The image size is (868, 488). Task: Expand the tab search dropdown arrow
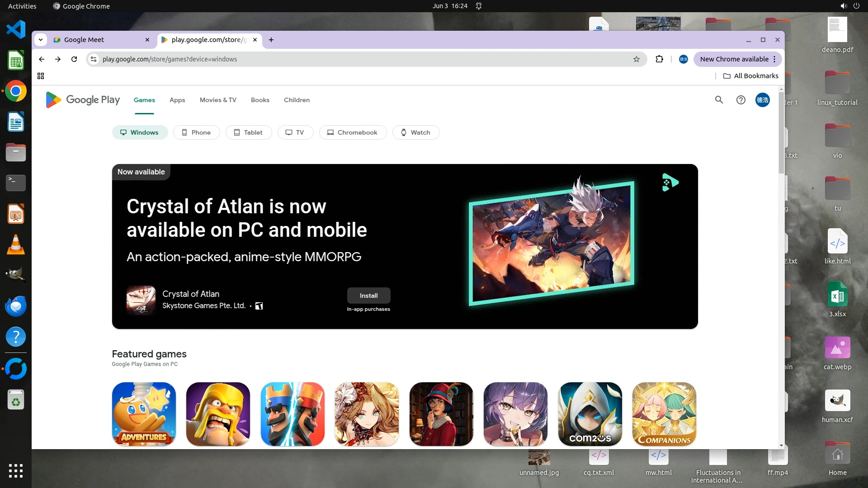click(41, 40)
